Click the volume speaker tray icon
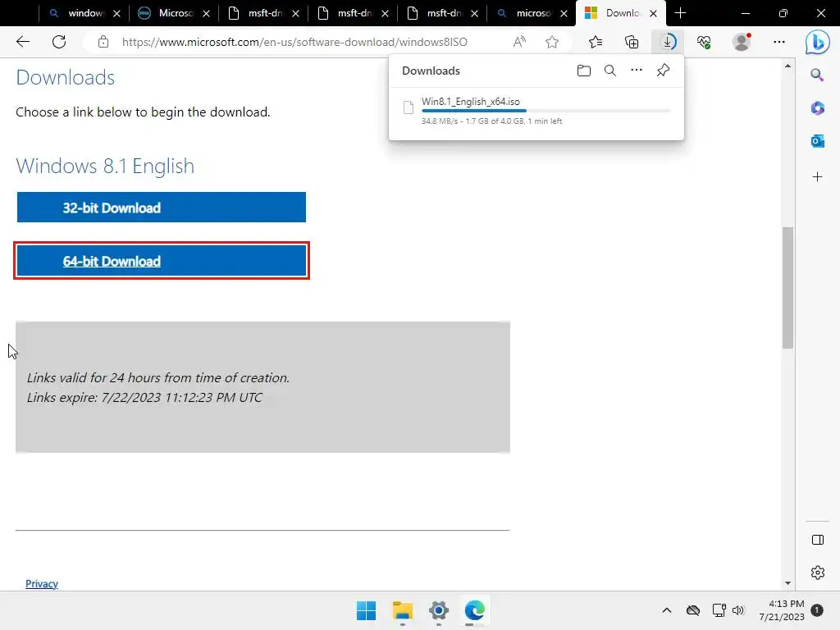840x630 pixels. point(738,610)
